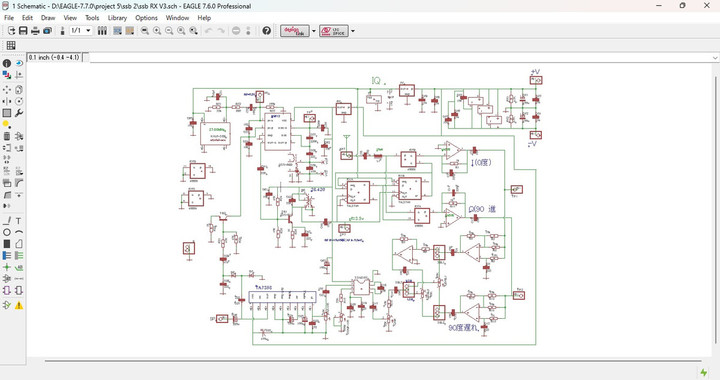Open command line history dropdown arrow
The width and height of the screenshot is (720, 380).
715,58
